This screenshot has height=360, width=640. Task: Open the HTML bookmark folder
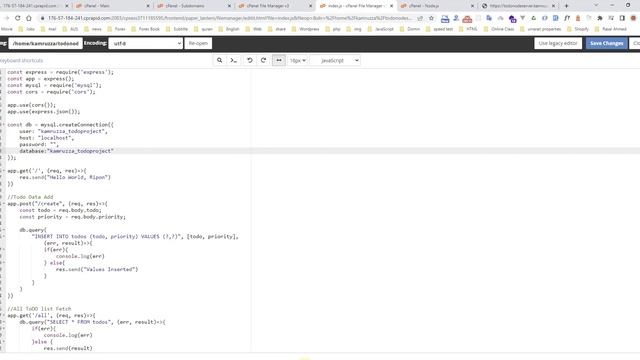click(468, 29)
